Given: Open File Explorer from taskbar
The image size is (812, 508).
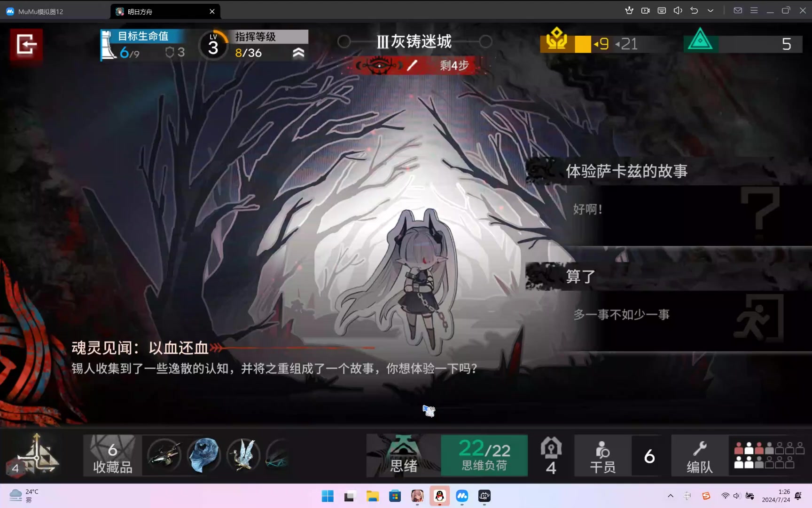Looking at the screenshot, I should coord(373,496).
